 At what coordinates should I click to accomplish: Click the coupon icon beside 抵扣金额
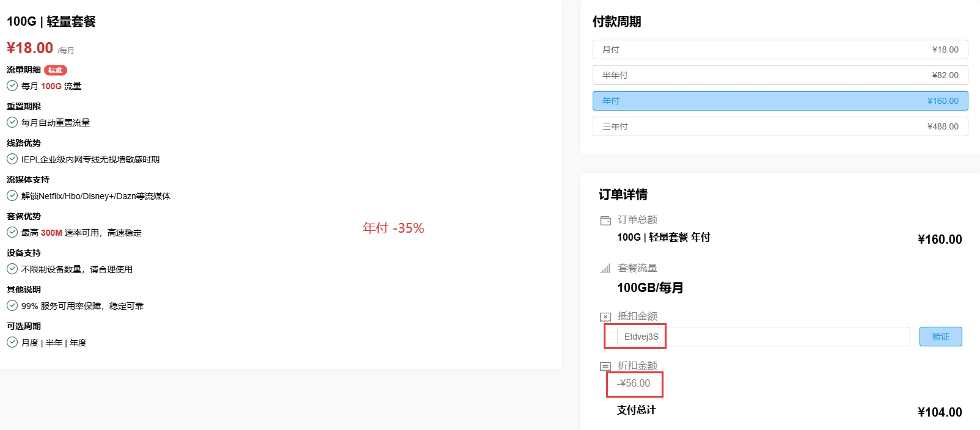click(x=605, y=317)
